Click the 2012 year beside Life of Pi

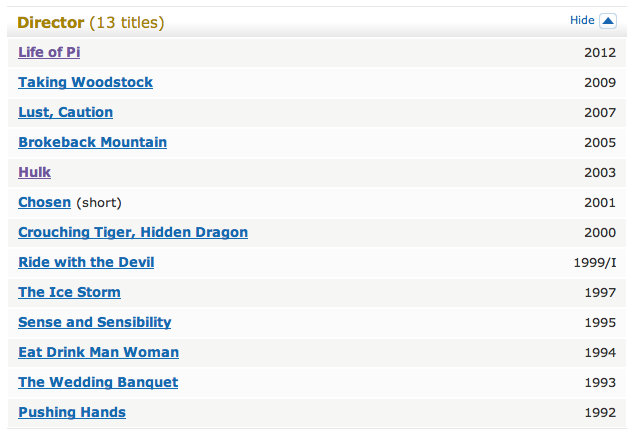(600, 52)
